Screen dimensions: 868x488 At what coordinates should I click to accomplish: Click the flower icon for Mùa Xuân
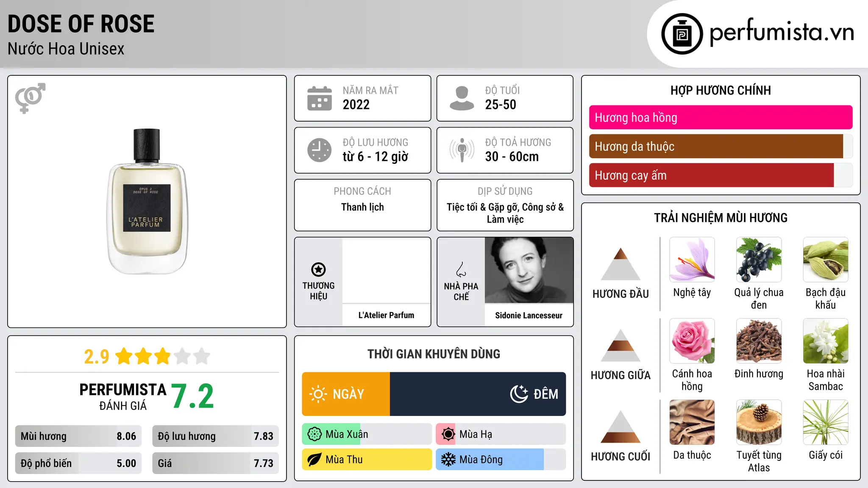point(314,434)
